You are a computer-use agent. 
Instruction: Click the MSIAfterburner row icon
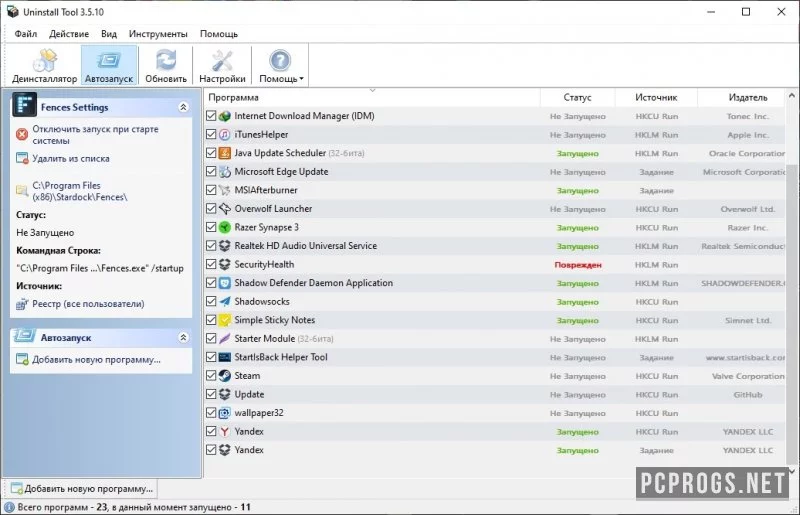point(224,190)
